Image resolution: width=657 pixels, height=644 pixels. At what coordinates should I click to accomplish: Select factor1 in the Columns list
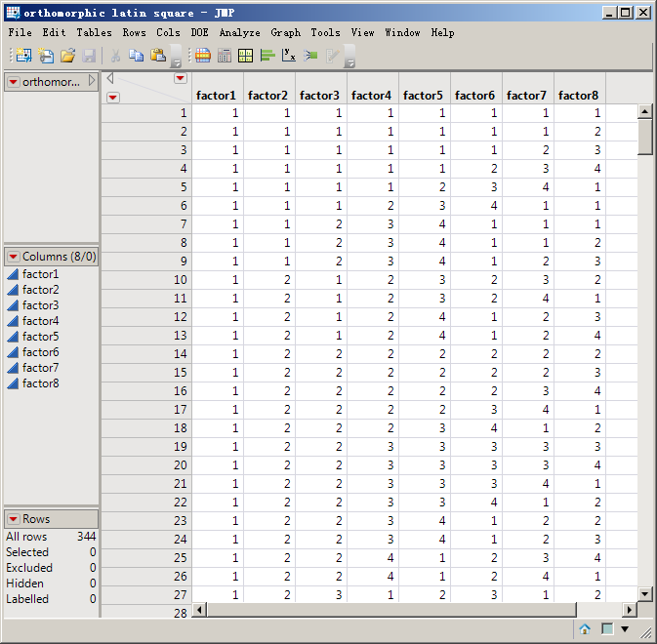click(x=40, y=274)
